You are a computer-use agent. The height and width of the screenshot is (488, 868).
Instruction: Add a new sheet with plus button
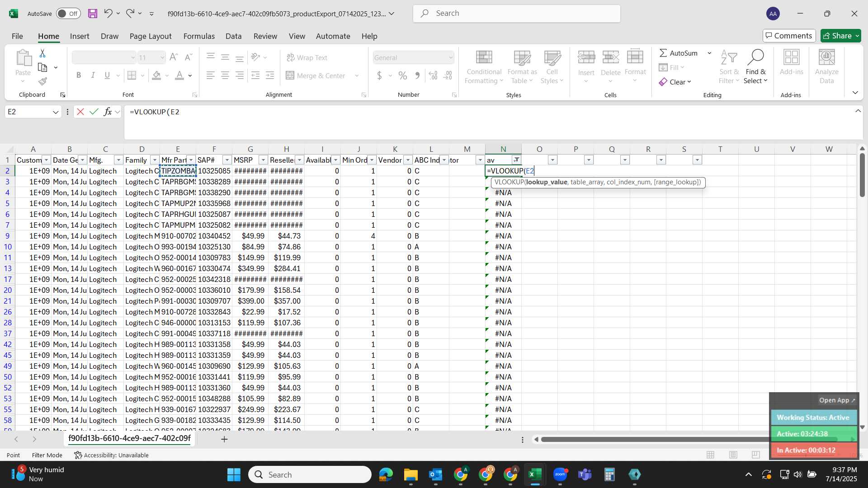point(224,439)
